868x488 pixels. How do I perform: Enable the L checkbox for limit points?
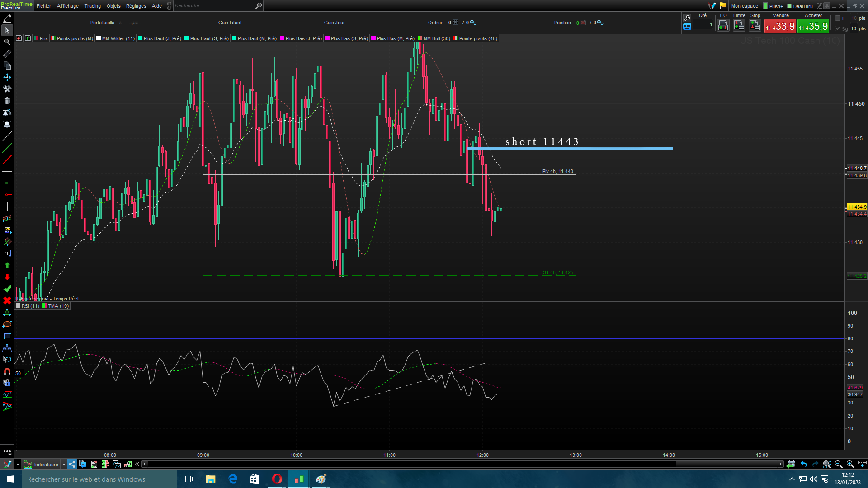point(838,18)
